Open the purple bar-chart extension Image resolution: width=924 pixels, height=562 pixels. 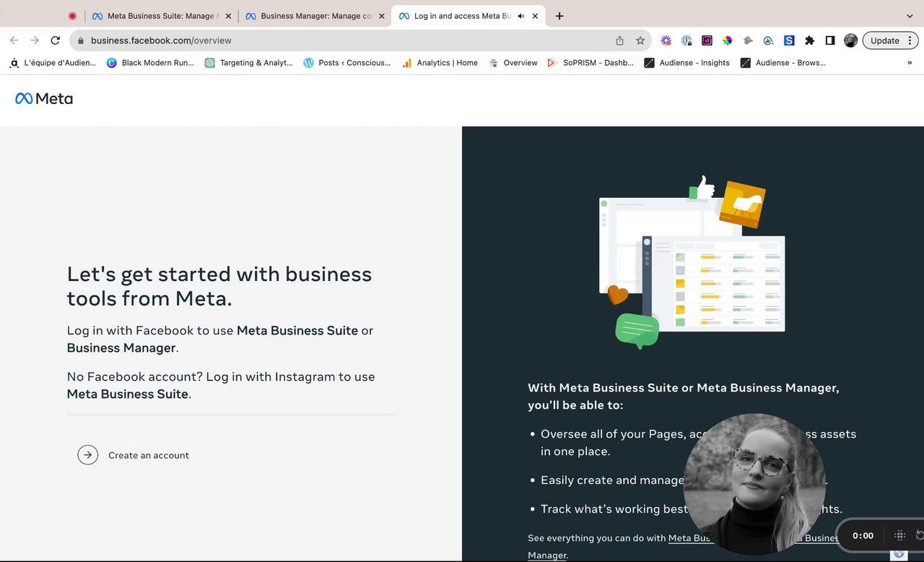[x=707, y=40]
